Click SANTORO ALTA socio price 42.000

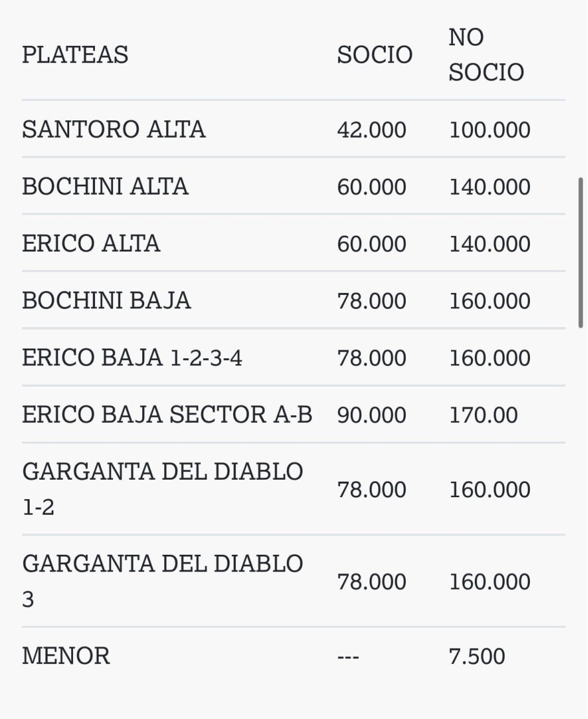[x=372, y=130]
